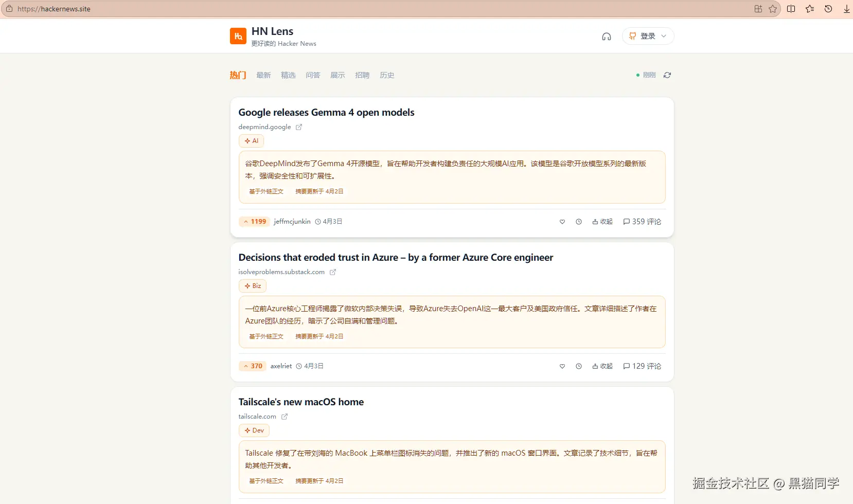Open external link icon next to tailscale.com
The width and height of the screenshot is (853, 504).
pyautogui.click(x=285, y=417)
